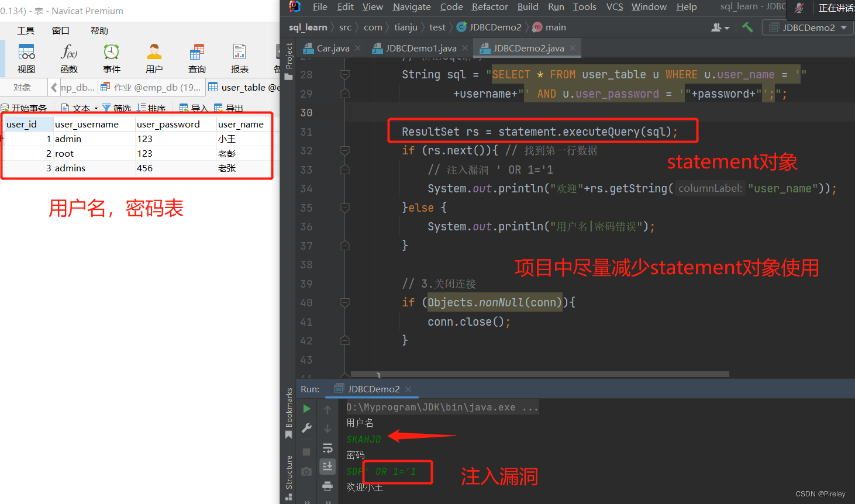Open the Navigate menu
This screenshot has width=855, height=504.
point(412,7)
